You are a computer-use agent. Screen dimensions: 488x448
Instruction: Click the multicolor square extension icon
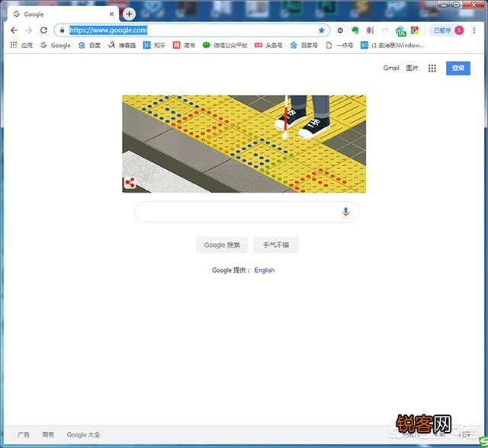tap(415, 30)
